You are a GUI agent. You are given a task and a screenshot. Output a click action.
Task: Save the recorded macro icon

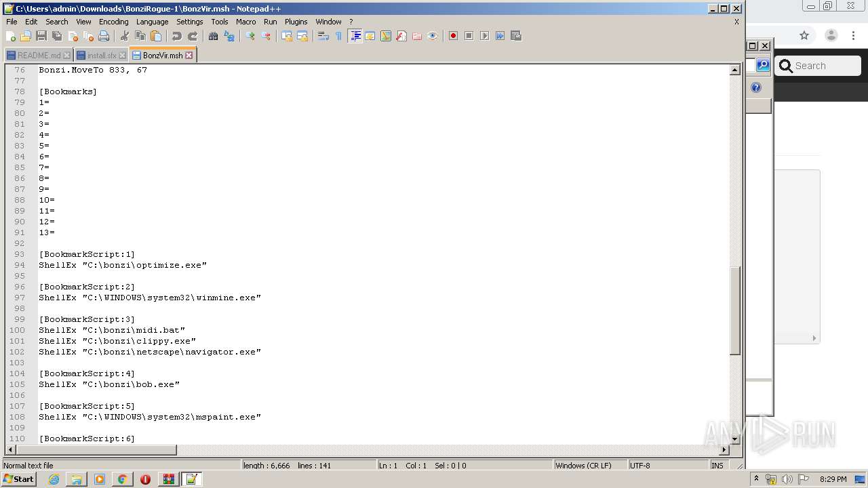click(x=515, y=36)
